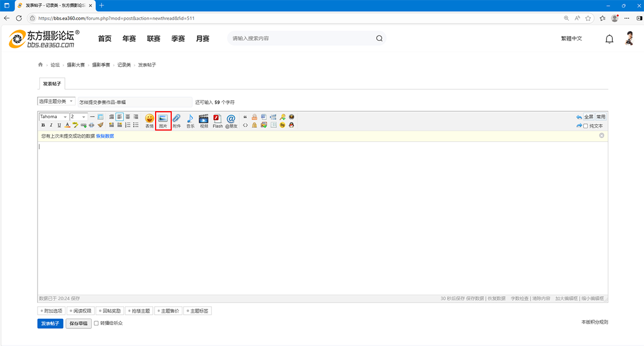Click 记录类 breadcrumb link
644x346 pixels.
[124, 65]
